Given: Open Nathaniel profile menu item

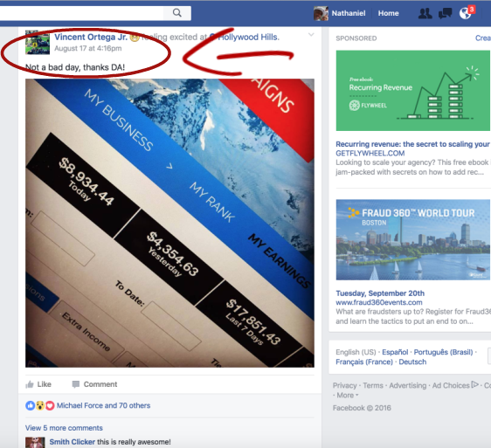Looking at the screenshot, I should click(349, 13).
